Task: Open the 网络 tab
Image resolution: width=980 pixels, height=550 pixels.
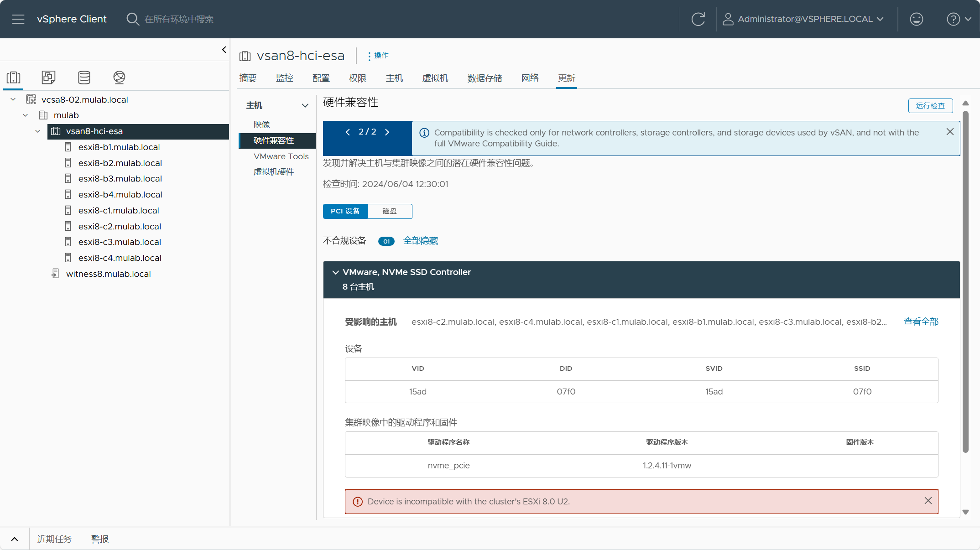Action: coord(530,78)
